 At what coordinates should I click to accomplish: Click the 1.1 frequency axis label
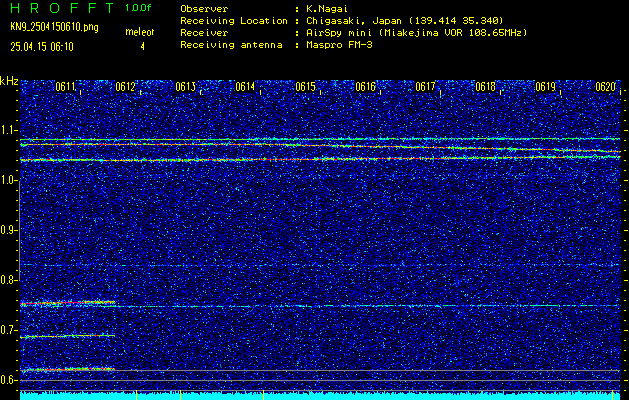pos(8,130)
